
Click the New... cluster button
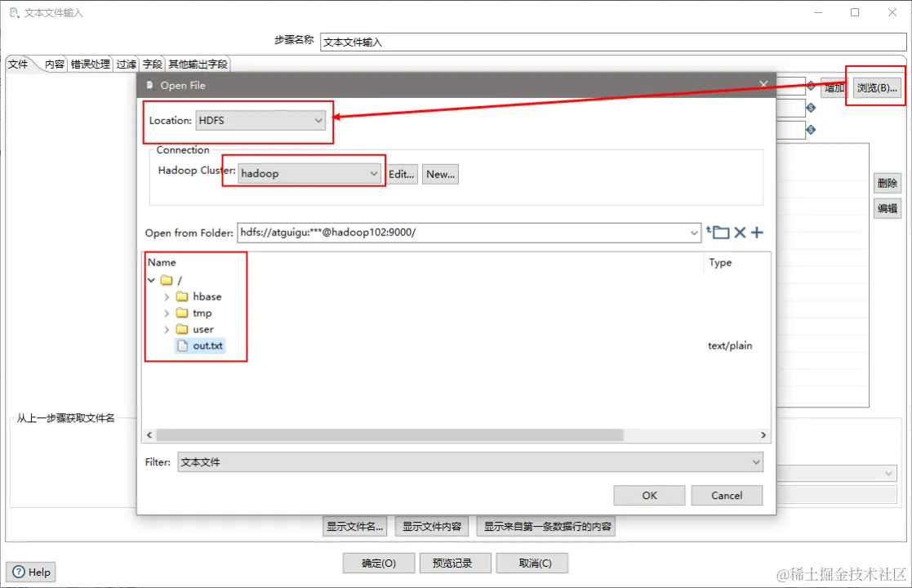440,174
